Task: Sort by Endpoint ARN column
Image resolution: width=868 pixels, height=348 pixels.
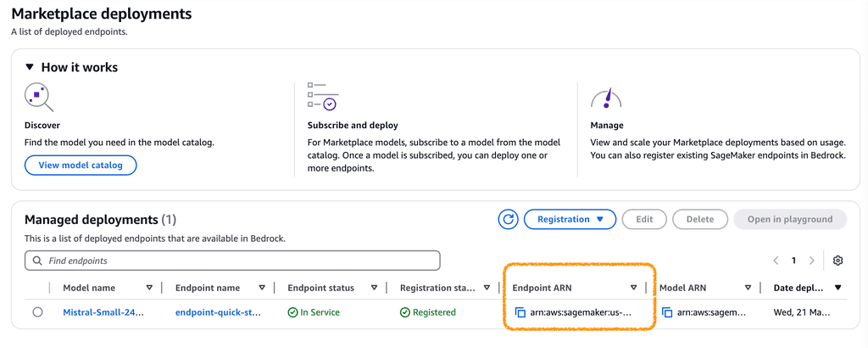Action: (634, 288)
